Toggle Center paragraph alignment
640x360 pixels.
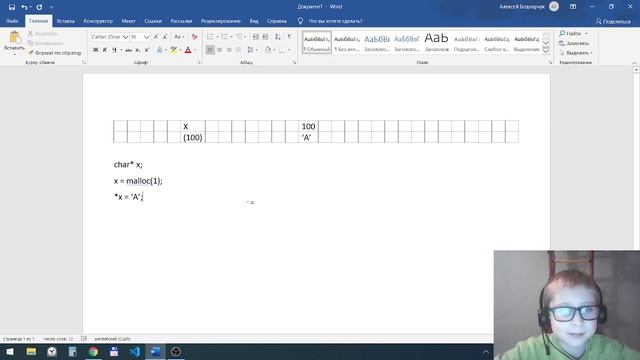coord(220,50)
